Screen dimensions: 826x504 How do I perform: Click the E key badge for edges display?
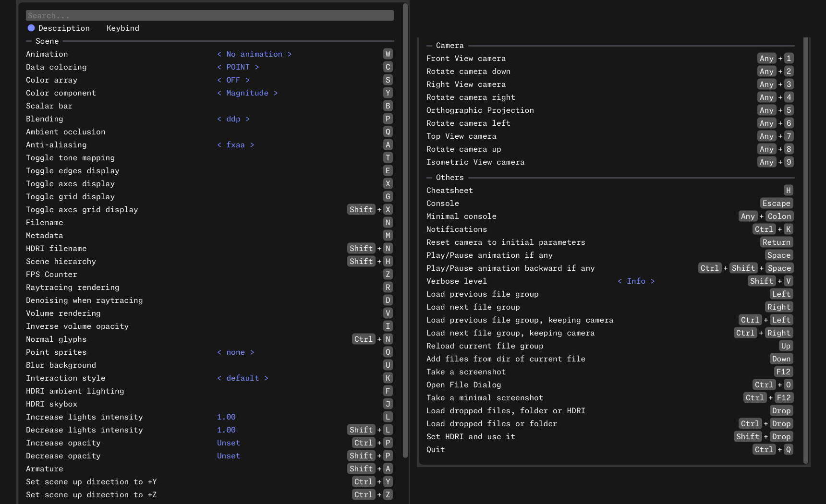click(388, 171)
